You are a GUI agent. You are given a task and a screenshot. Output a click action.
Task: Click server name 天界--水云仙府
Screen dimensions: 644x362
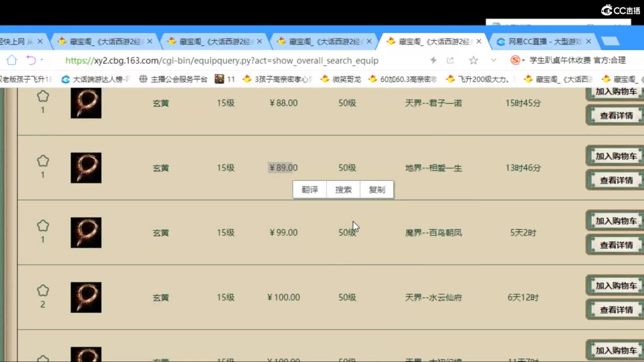click(433, 298)
